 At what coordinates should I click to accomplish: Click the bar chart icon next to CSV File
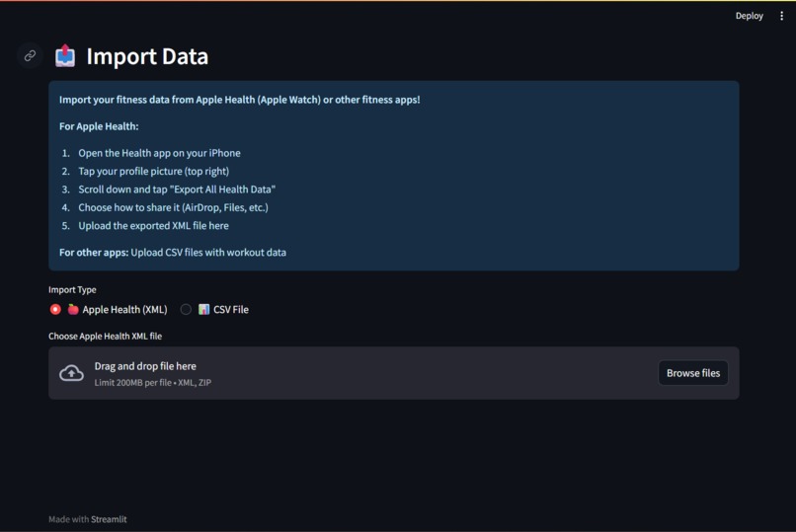click(203, 309)
